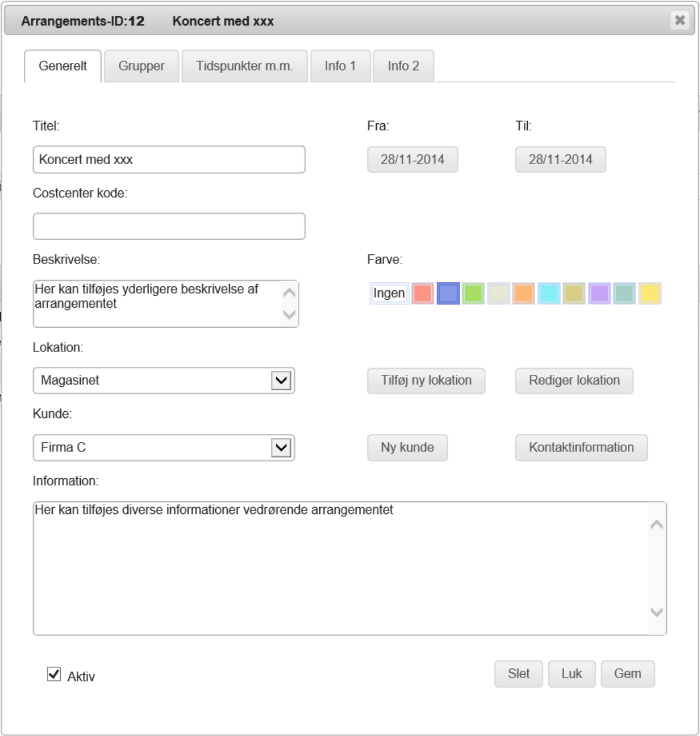Pick the red color swatch
700x736 pixels.
point(423,294)
